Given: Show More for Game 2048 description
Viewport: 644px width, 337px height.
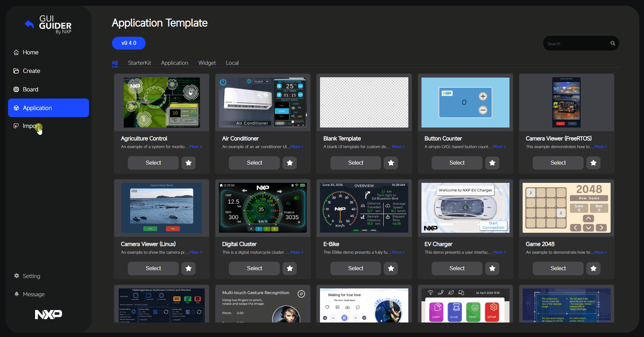Looking at the screenshot, I should click(601, 252).
